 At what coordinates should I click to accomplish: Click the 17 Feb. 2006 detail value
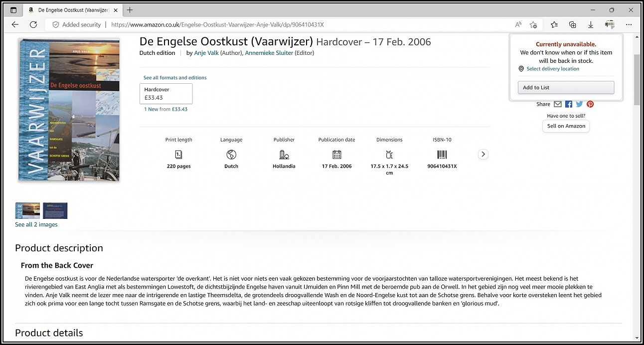click(337, 167)
